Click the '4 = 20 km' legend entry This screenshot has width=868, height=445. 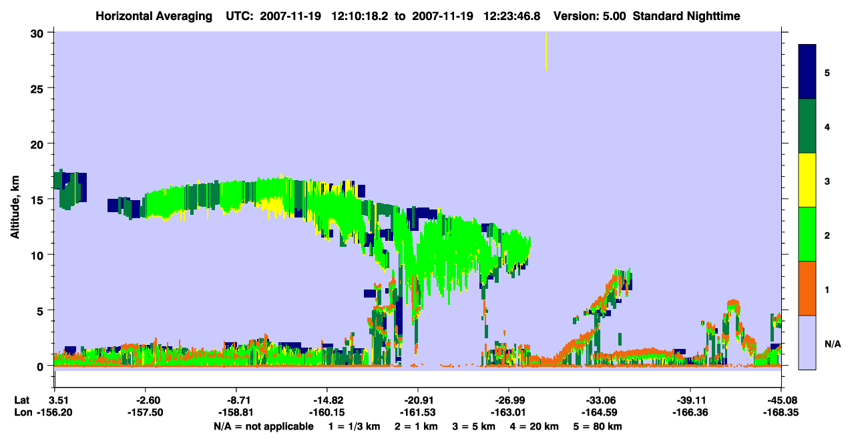[534, 426]
